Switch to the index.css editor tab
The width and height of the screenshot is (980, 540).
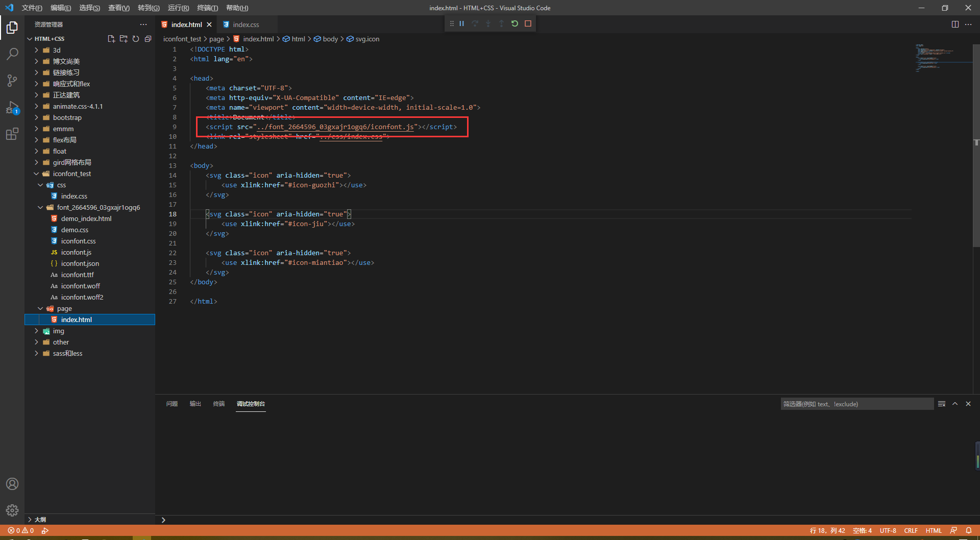246,24
